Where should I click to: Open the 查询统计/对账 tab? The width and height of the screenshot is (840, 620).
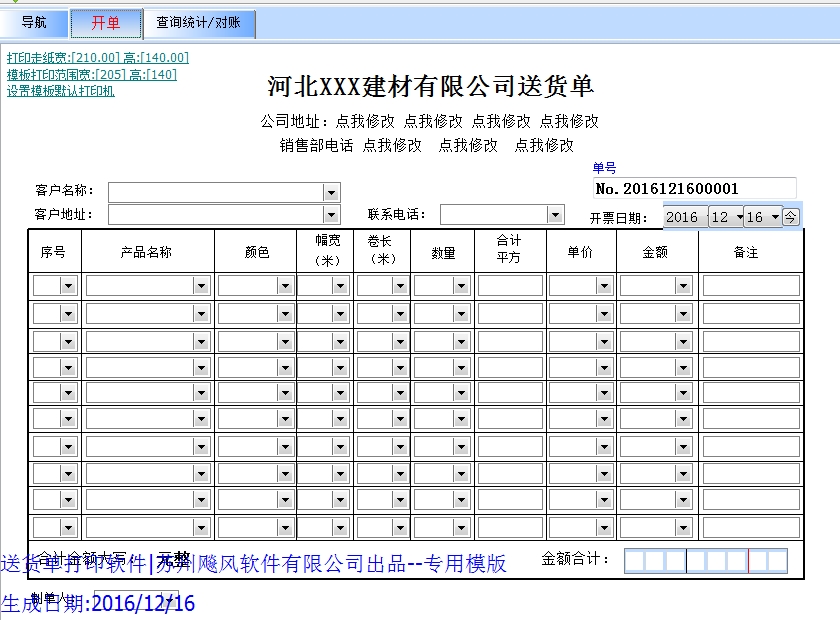[x=199, y=23]
